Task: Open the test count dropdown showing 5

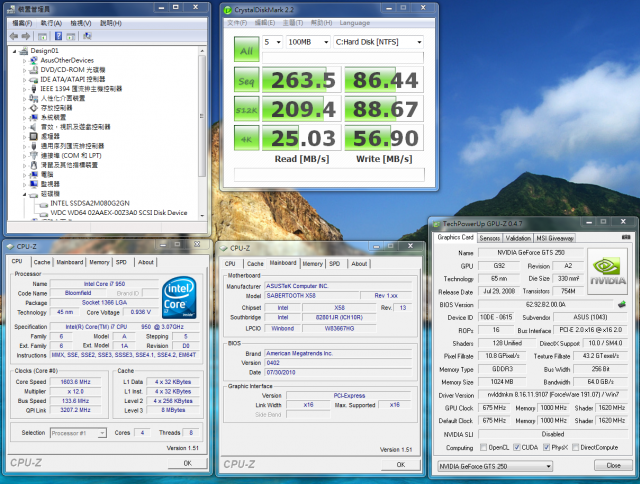Action: 272,42
